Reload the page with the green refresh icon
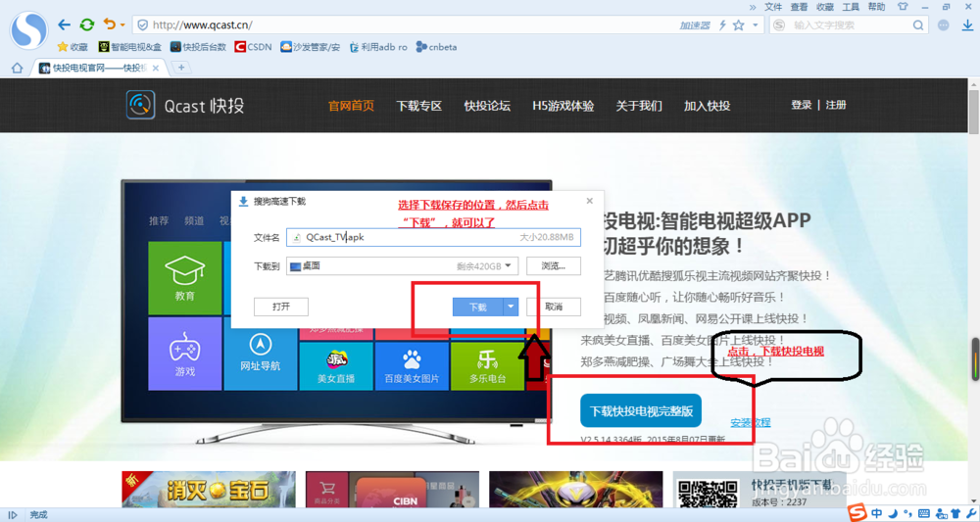The height and width of the screenshot is (522, 980). (87, 25)
